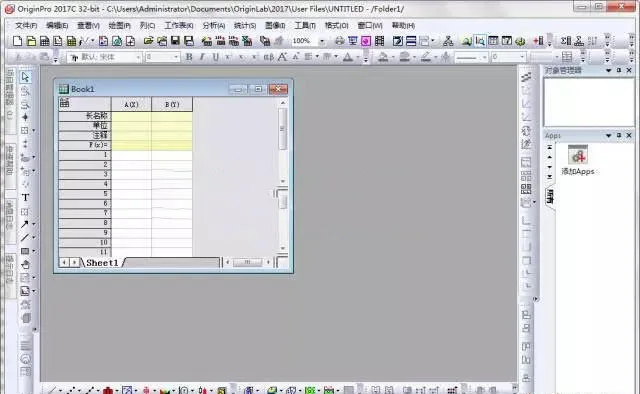Select the Arrow drawing tool

(24, 224)
